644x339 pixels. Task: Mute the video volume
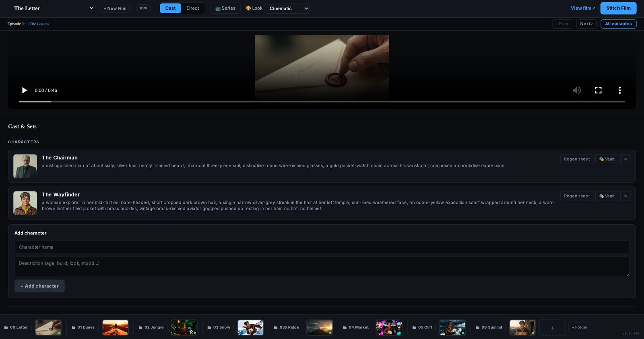[x=577, y=90]
